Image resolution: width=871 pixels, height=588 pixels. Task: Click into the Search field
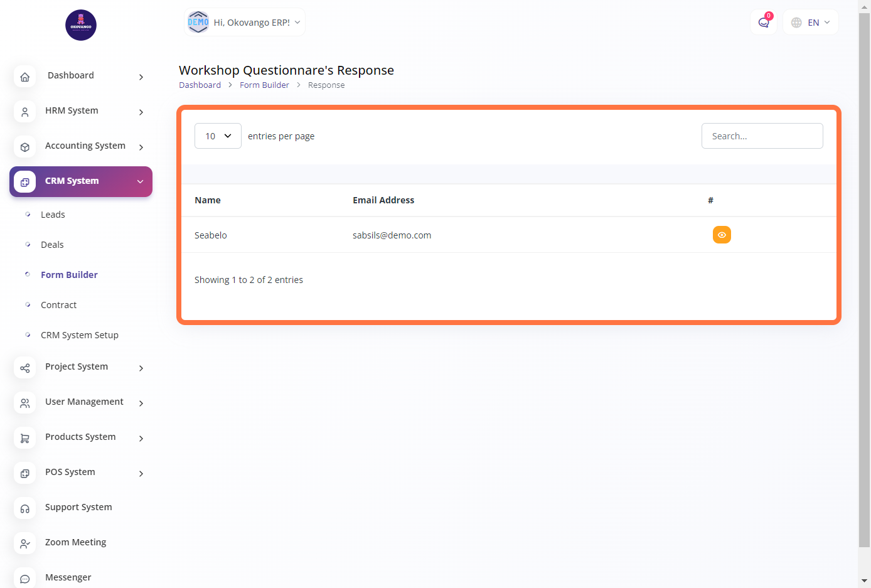click(762, 136)
